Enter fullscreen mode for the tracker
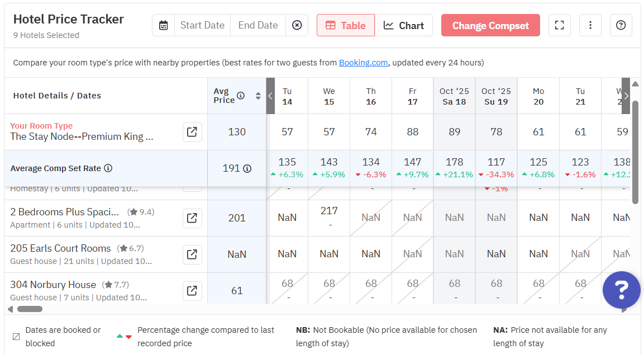 560,25
